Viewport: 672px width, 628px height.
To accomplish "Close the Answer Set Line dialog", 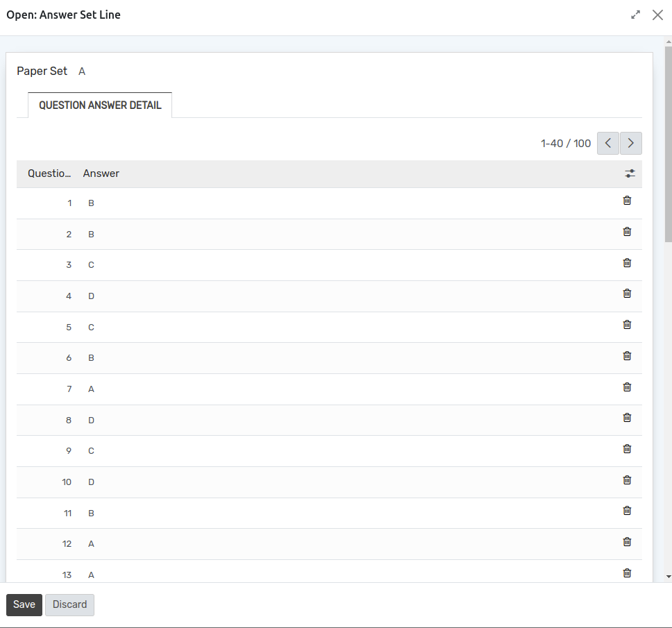I will (657, 15).
